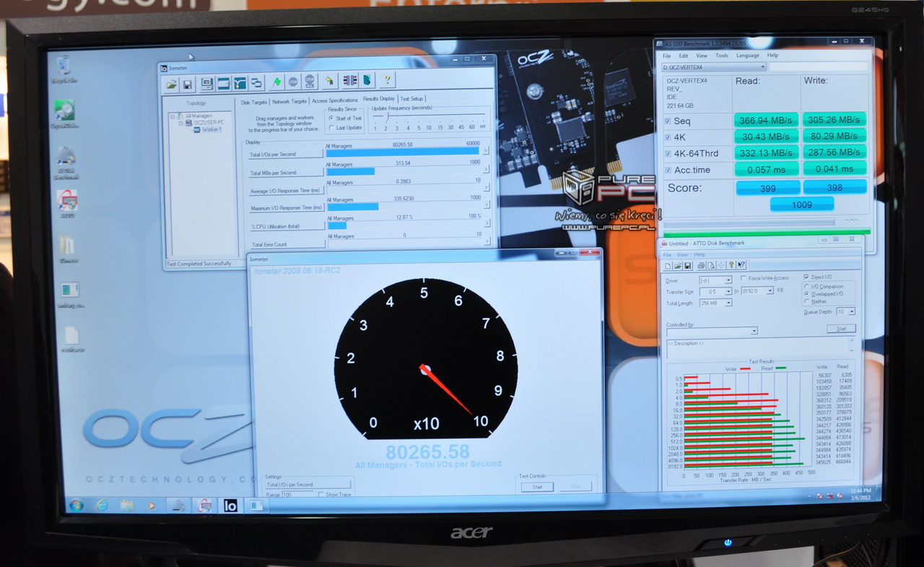
Task: Click Open folder icon in ATTO toolbar
Action: pyautogui.click(x=678, y=266)
